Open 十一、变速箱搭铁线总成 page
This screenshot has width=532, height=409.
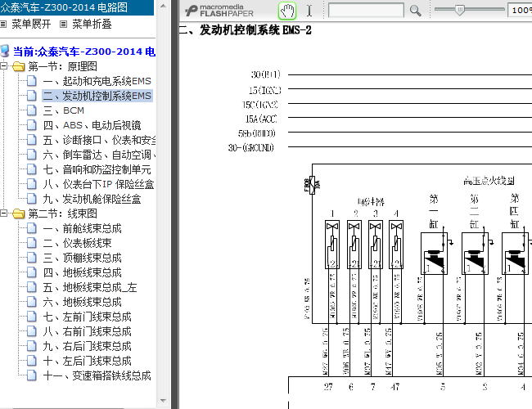tap(97, 375)
